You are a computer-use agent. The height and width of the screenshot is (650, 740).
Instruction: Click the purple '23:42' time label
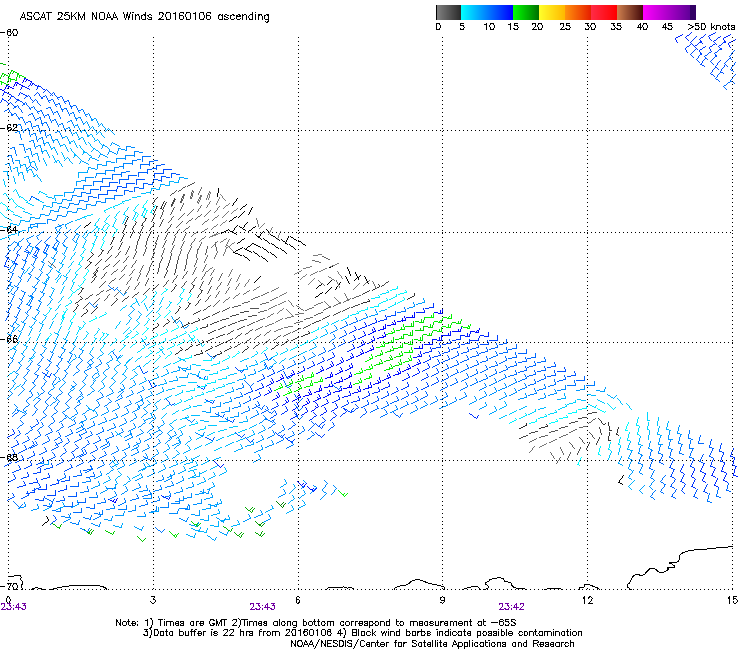511,607
